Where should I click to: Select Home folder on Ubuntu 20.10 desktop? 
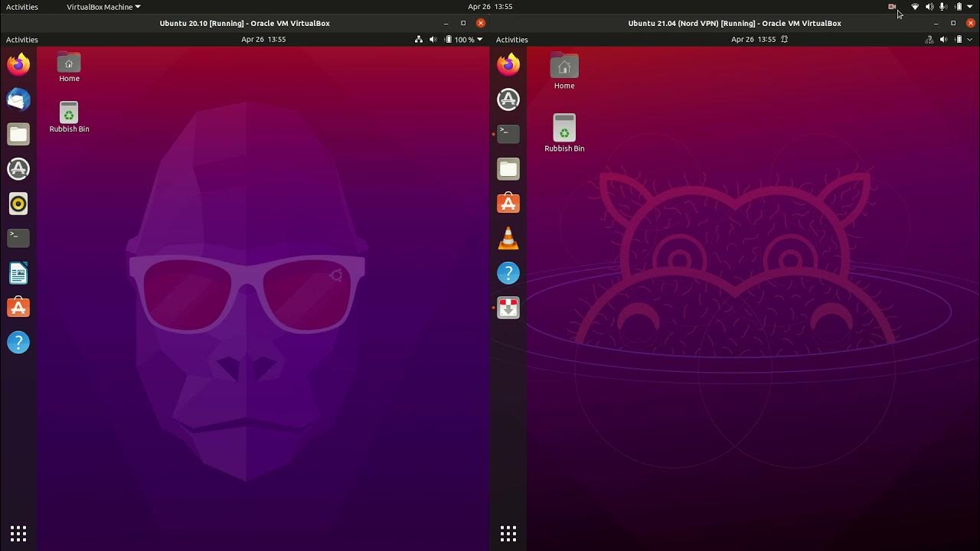point(69,67)
